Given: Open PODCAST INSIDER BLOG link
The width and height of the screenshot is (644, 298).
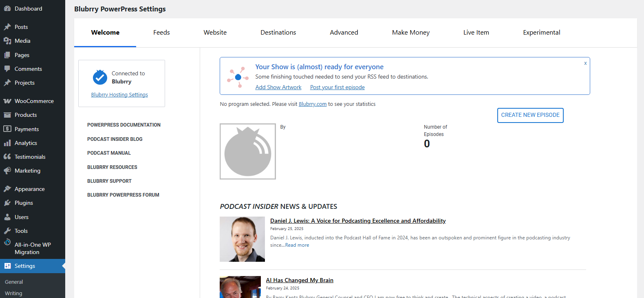Looking at the screenshot, I should pyautogui.click(x=115, y=139).
